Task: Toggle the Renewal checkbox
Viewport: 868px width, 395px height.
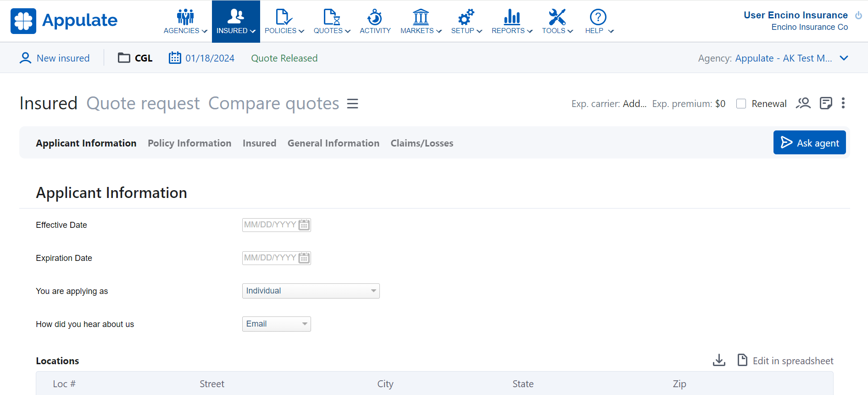Action: point(741,104)
